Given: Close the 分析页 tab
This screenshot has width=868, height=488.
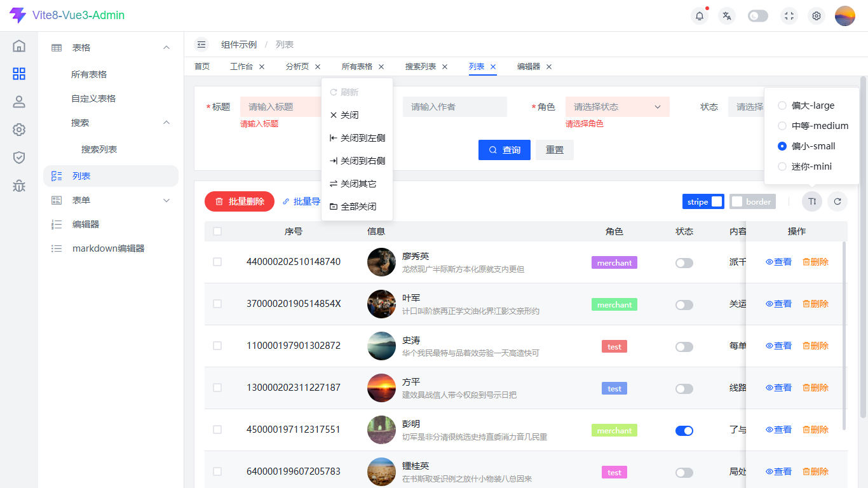Looking at the screenshot, I should pyautogui.click(x=318, y=67).
